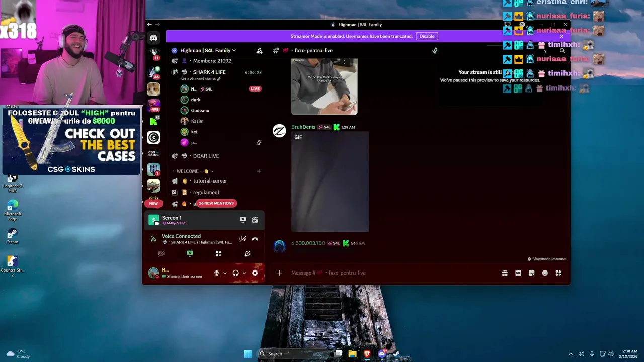
Task: Click the voice connection signal icon
Action: 153,239
